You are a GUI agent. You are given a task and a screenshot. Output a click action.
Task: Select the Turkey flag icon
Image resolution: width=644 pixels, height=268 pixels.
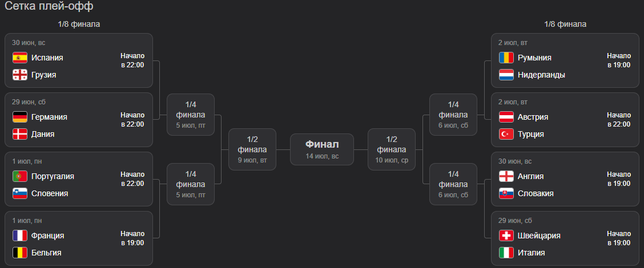pyautogui.click(x=506, y=134)
